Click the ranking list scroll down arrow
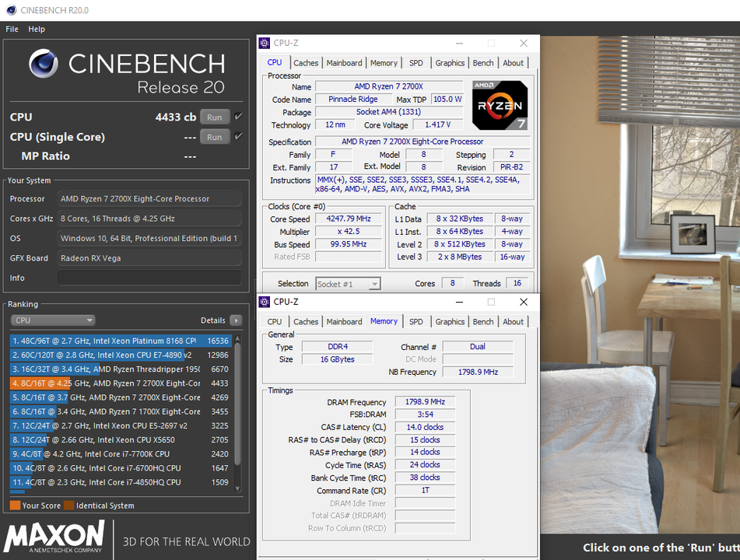 point(237,488)
